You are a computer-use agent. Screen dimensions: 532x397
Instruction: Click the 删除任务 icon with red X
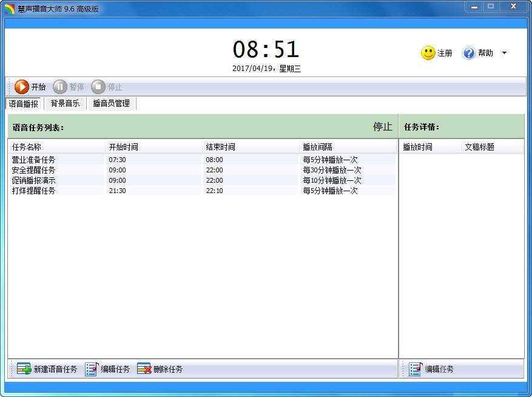pos(144,369)
